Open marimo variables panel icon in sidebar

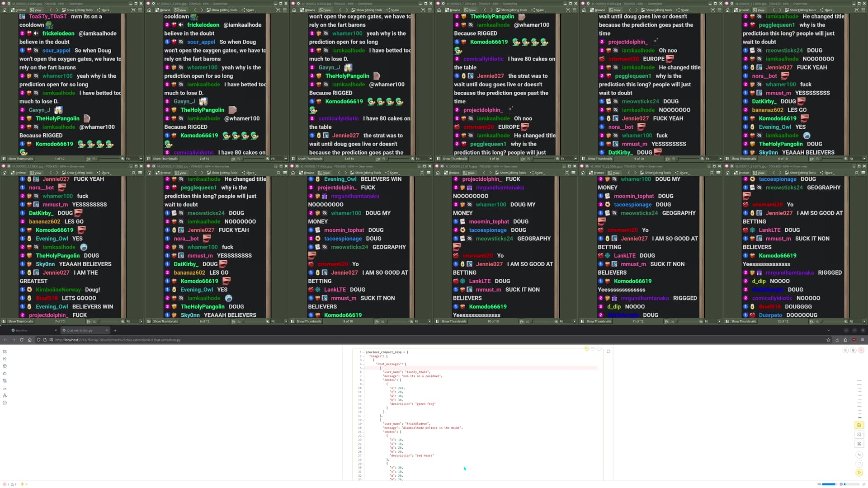coord(5,359)
